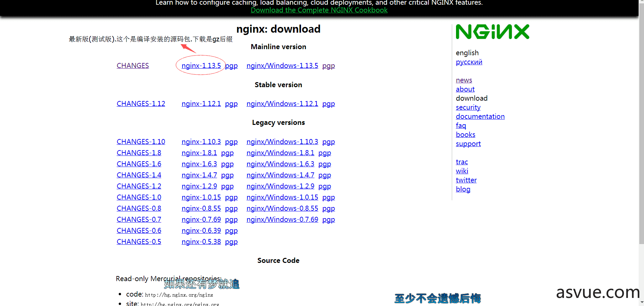
Task: Download nginx-1.0.15 source
Action: (x=201, y=197)
